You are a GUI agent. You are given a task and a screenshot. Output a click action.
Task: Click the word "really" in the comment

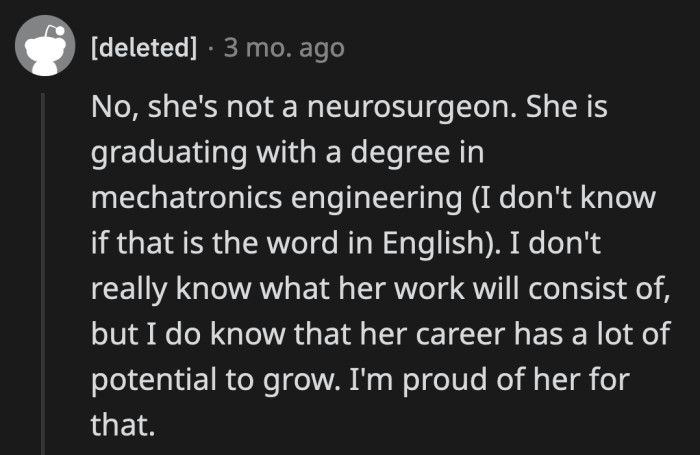pyautogui.click(x=131, y=289)
